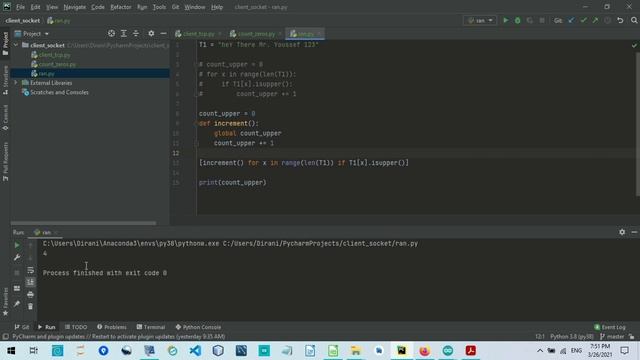640x360 pixels.
Task: Expand External Libraries node
Action: (16, 83)
